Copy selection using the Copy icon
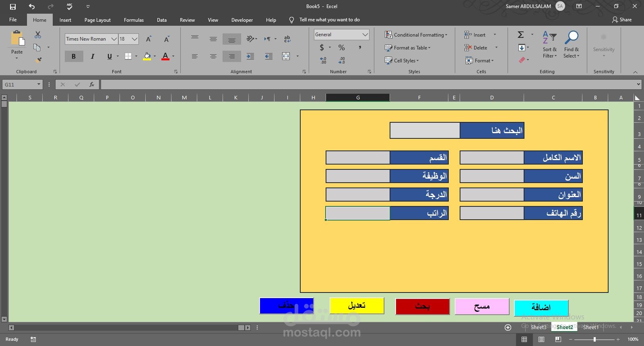Image resolution: width=644 pixels, height=346 pixels. 37,47
